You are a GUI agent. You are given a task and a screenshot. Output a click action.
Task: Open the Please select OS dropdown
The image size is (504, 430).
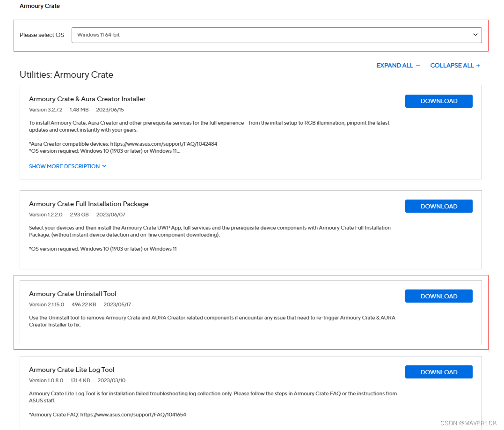(x=277, y=35)
